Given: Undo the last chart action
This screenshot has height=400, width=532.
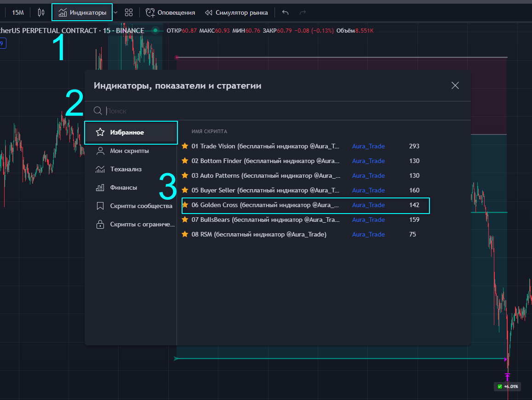Looking at the screenshot, I should pyautogui.click(x=286, y=12).
